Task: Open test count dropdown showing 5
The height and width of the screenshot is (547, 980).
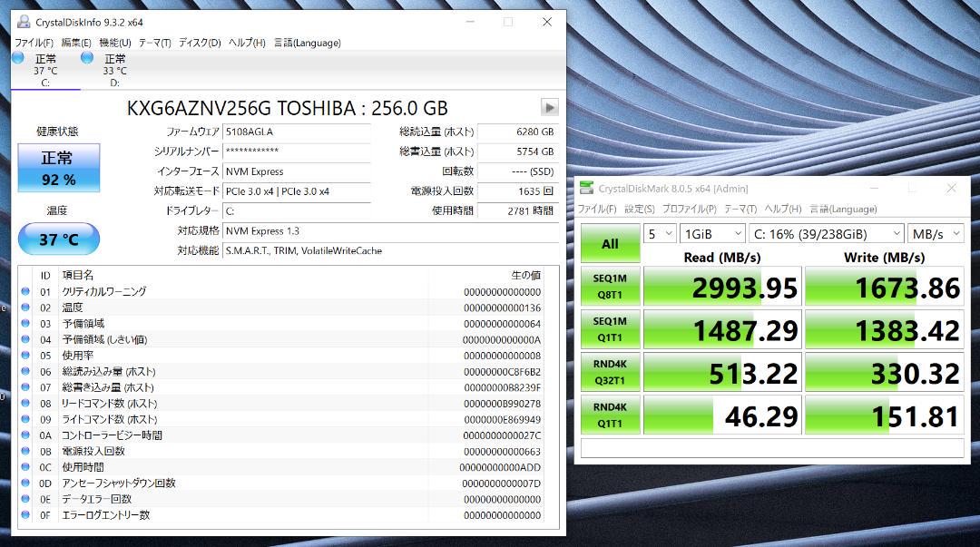Action: (660, 234)
